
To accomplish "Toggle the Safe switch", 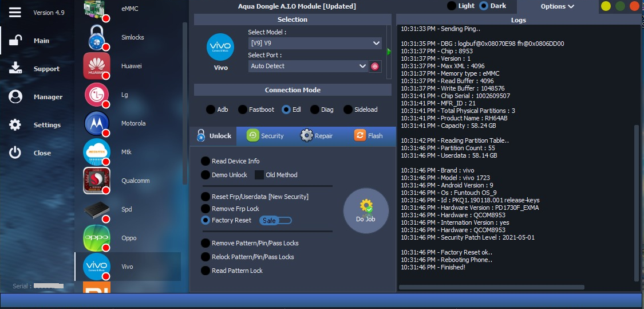I will click(275, 221).
